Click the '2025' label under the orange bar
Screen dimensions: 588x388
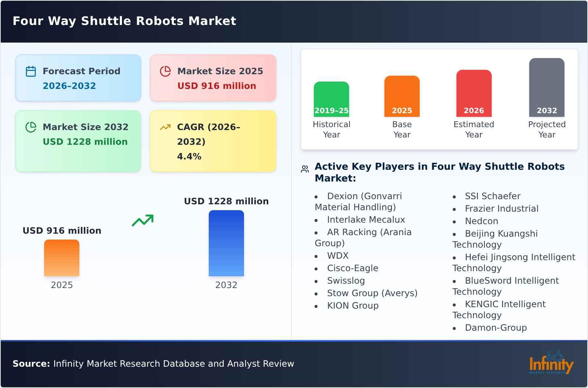tap(62, 285)
